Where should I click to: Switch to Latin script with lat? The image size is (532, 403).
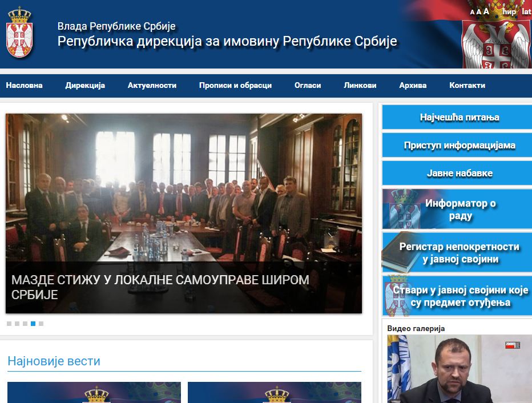click(526, 11)
